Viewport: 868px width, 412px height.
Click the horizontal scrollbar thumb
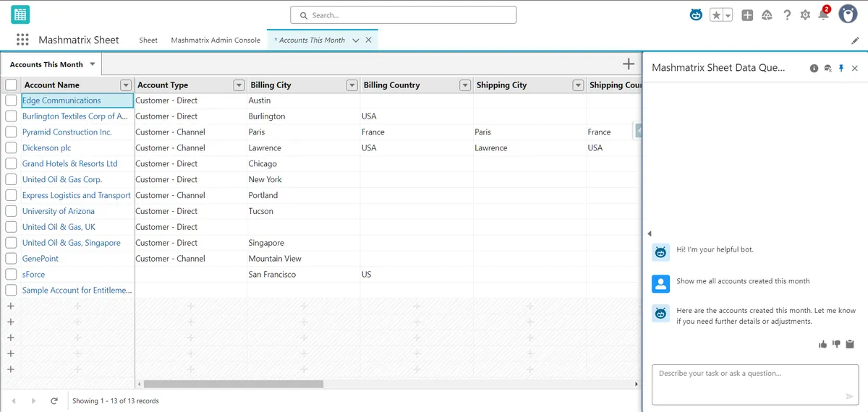pyautogui.click(x=233, y=385)
